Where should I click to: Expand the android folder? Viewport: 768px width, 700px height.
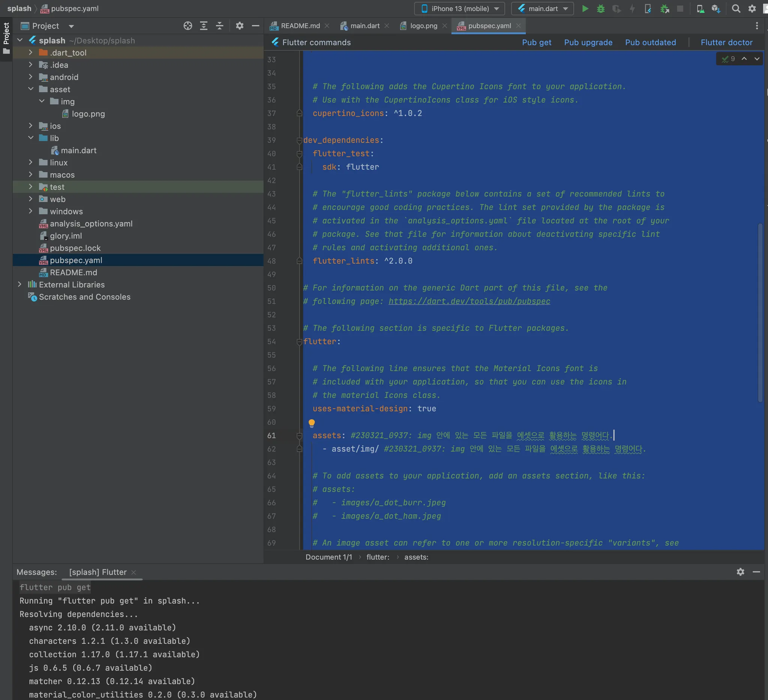coord(31,77)
